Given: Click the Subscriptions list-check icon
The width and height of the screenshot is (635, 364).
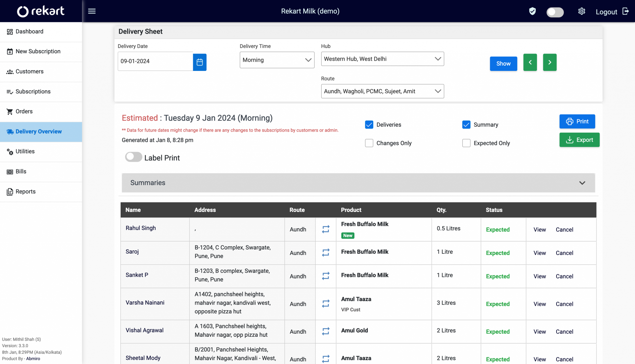Looking at the screenshot, I should click(x=10, y=92).
